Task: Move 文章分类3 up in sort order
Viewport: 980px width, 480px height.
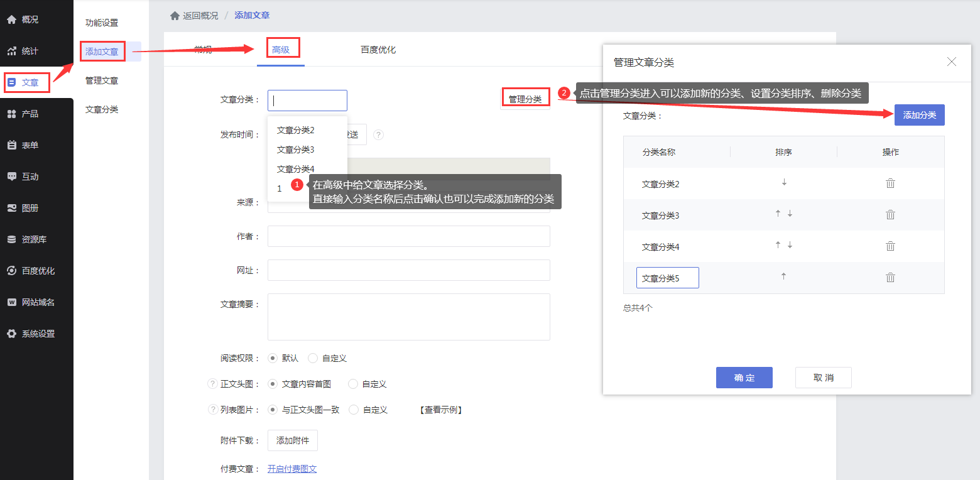Action: pos(778,214)
